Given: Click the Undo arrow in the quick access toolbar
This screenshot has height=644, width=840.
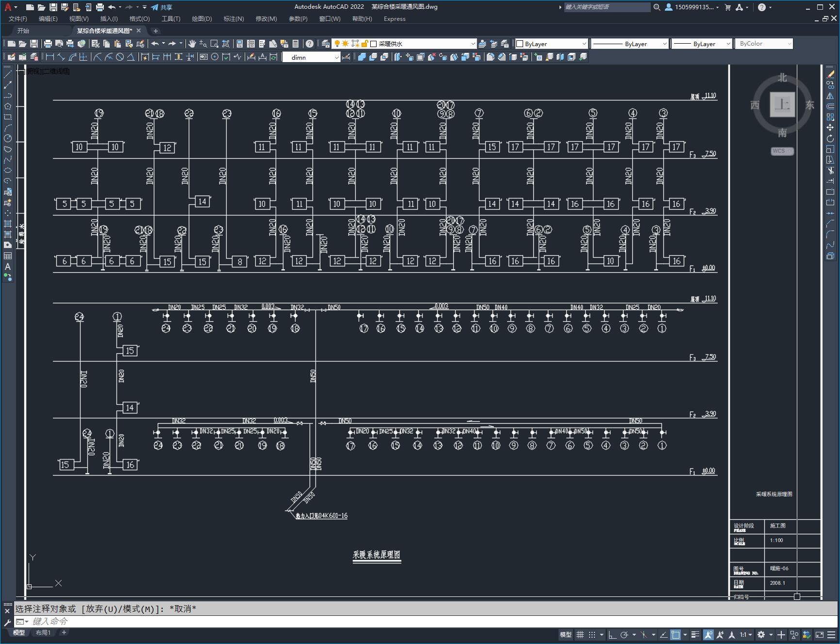Looking at the screenshot, I should pyautogui.click(x=112, y=7).
